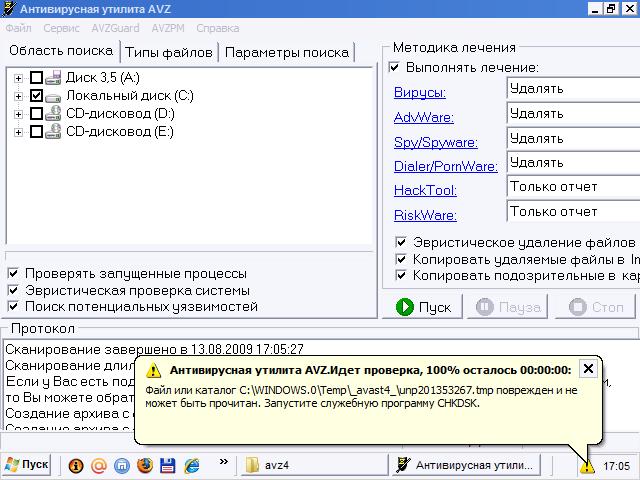Screen dimensions: 640x480
Task: Toggle Проверять запущенные процессы checkbox
Action: (x=13, y=273)
